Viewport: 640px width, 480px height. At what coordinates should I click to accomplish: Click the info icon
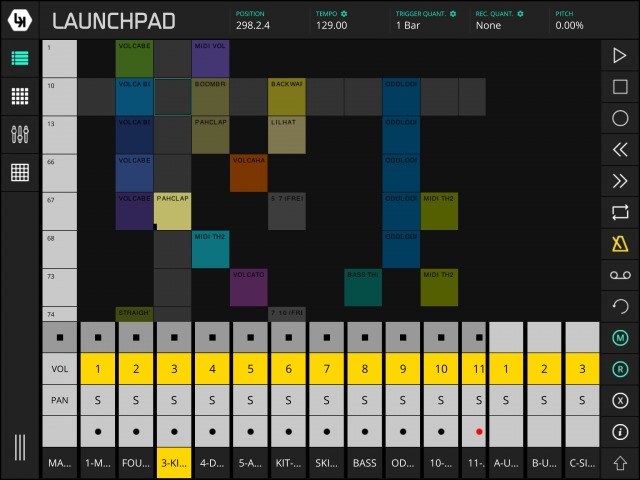(619, 432)
